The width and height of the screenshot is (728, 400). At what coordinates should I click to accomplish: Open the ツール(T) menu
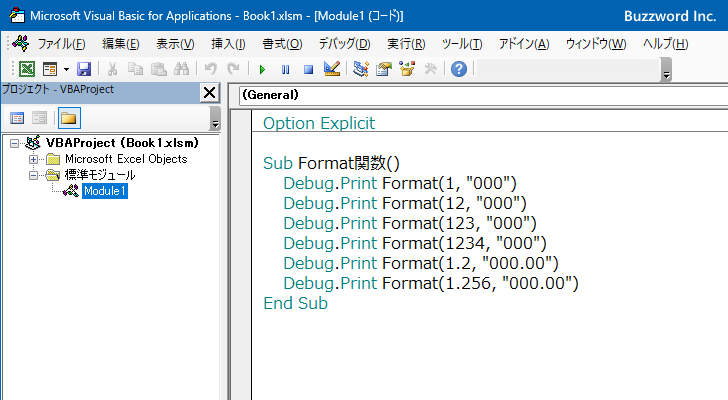coord(462,44)
